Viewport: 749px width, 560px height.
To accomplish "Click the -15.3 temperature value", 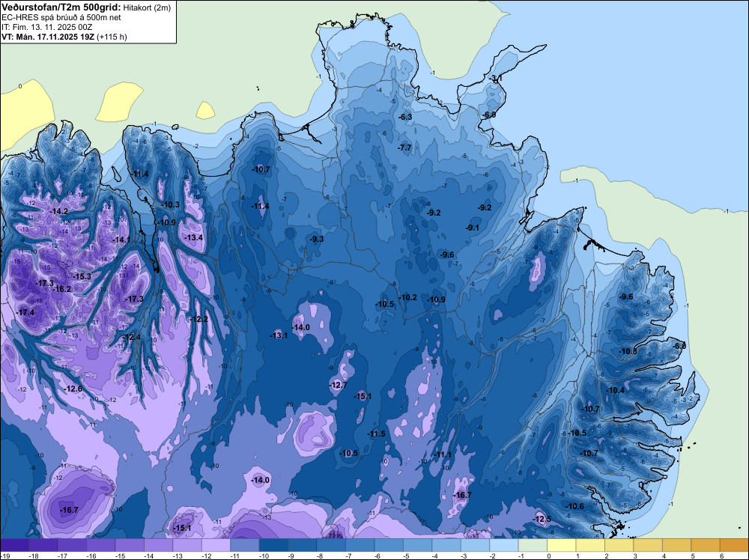I will coord(82,276).
